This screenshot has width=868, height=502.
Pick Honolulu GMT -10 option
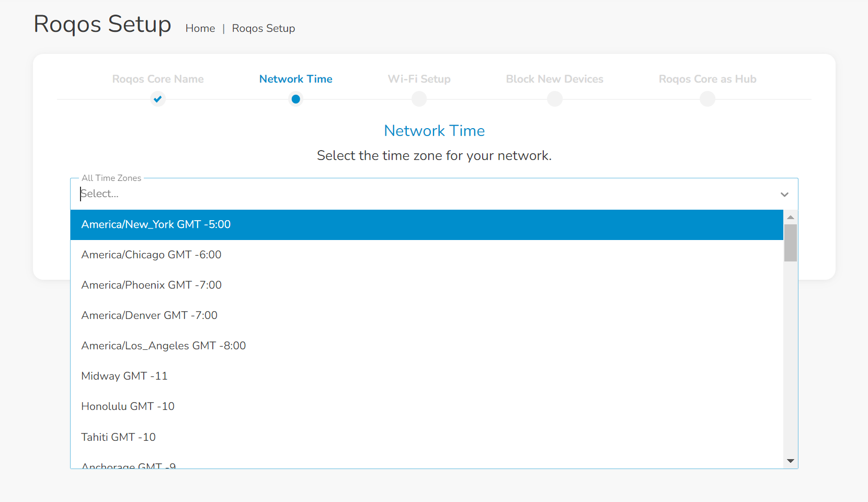coord(427,407)
